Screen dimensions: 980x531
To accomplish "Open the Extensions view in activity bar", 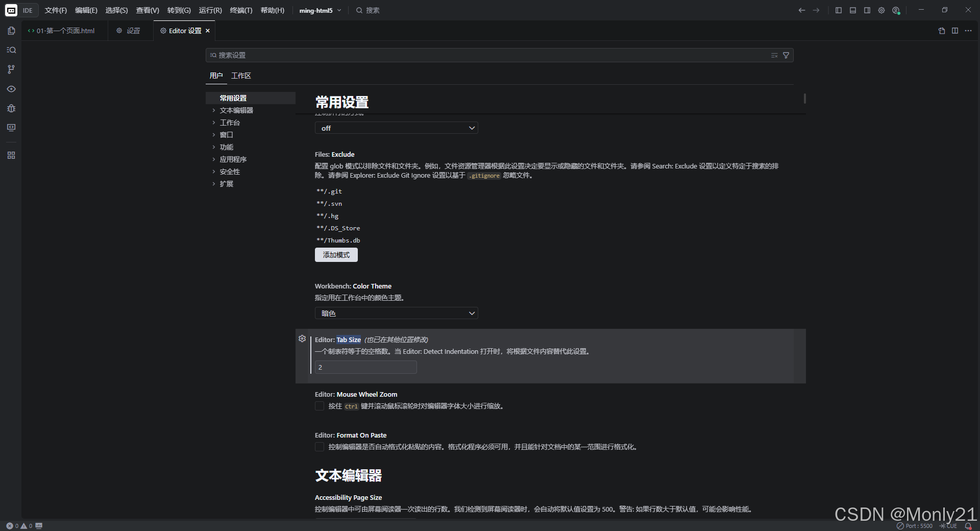I will 11,155.
